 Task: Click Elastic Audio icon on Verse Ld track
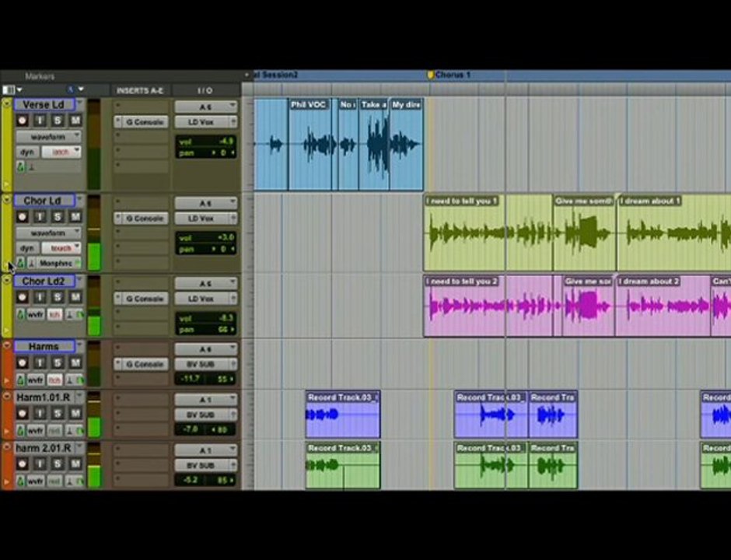tap(31, 166)
